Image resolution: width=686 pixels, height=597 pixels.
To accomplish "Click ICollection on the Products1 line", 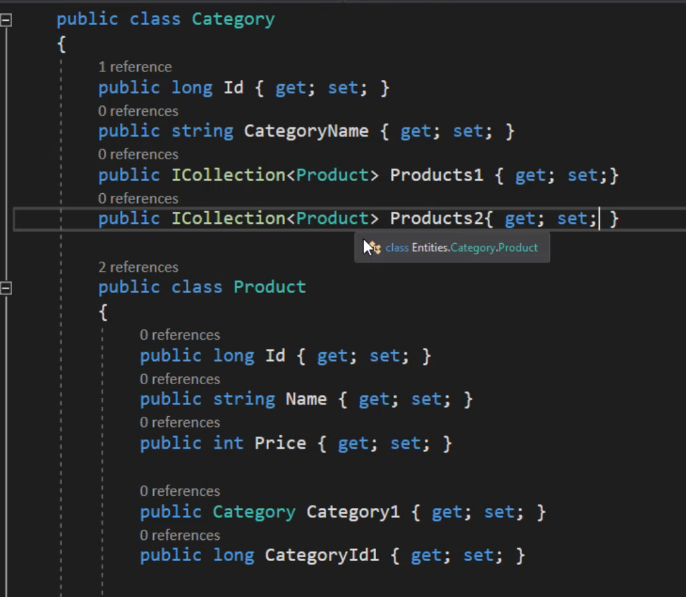I will click(228, 175).
